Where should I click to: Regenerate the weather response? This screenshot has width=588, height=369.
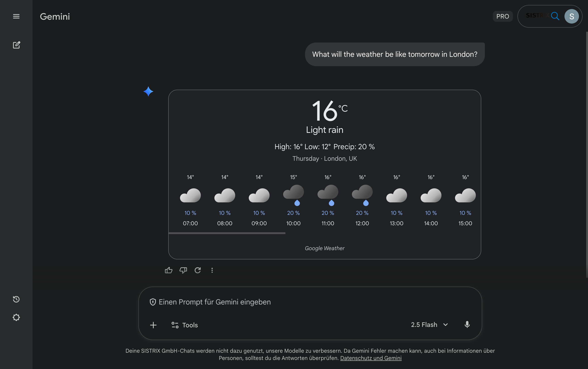click(198, 270)
